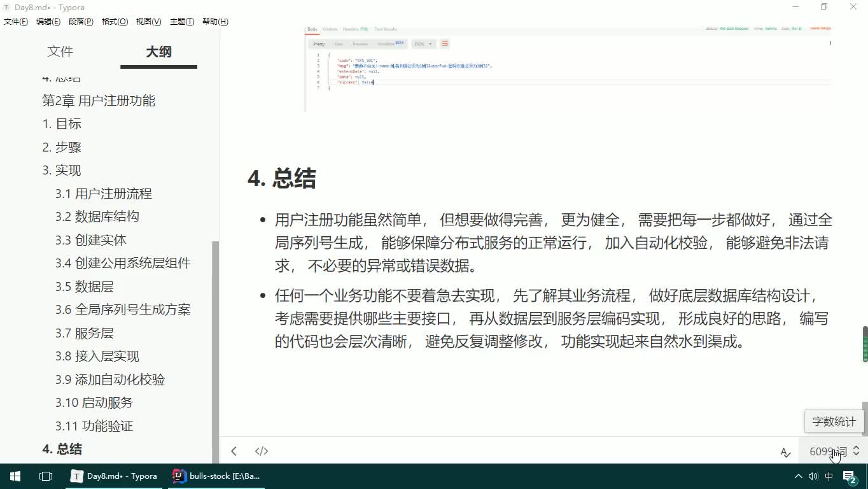Click second bullet paragraph starting 任何一个业务功能
868x489 pixels.
coord(553,319)
